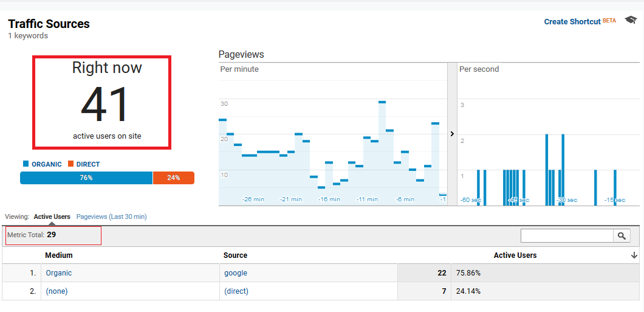Click the active users count 22

(442, 273)
